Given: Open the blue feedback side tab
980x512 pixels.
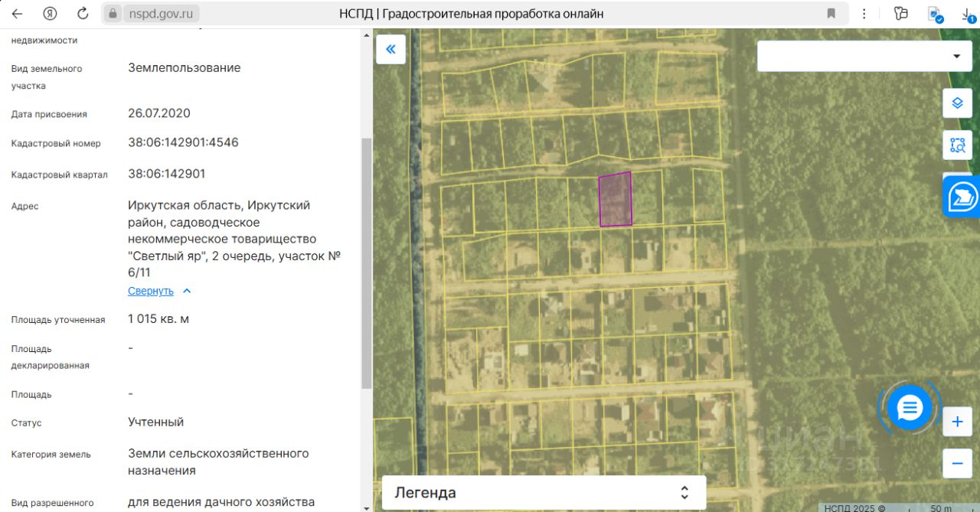Looking at the screenshot, I should 962,197.
